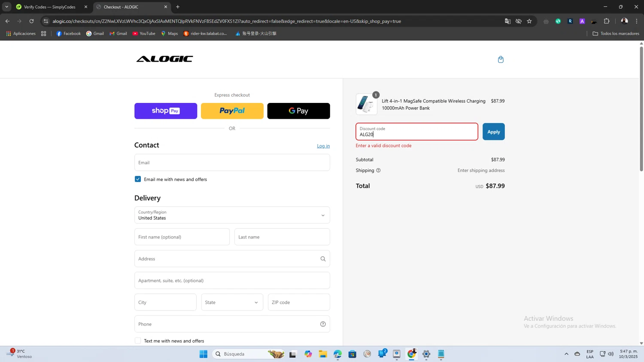Click the Total $87.99 amount
644x362 pixels.
click(x=495, y=186)
